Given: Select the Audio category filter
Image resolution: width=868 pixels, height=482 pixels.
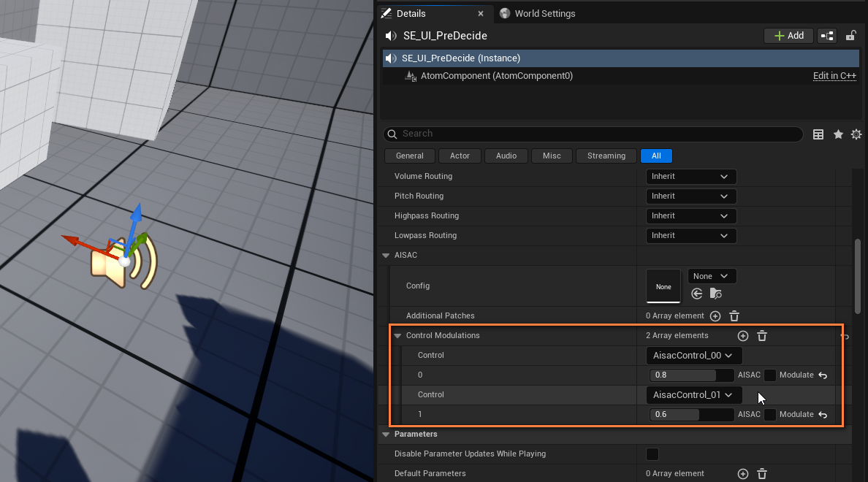Looking at the screenshot, I should coord(506,156).
